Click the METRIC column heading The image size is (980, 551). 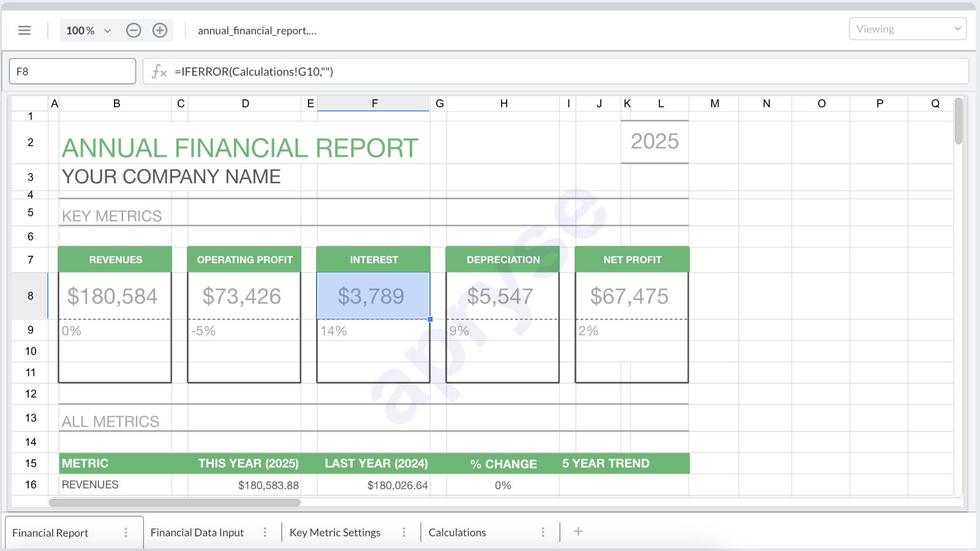point(85,463)
